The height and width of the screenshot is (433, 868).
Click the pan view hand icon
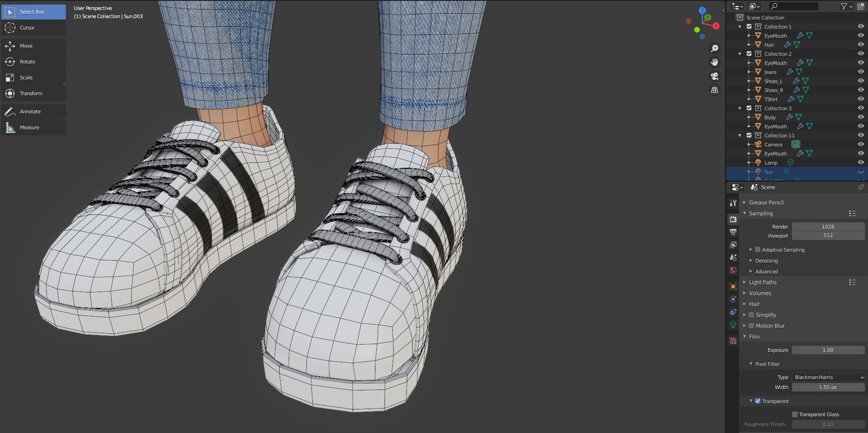(714, 62)
